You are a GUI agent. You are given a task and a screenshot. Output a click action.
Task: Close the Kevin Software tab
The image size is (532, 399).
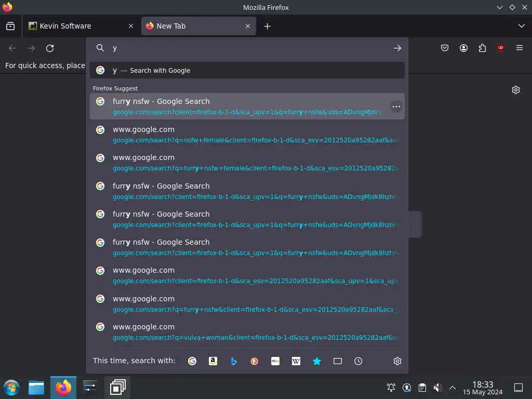[131, 26]
